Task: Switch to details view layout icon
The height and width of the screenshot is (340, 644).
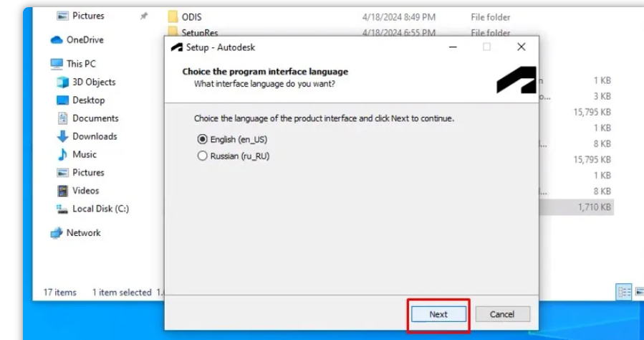Action: click(624, 292)
